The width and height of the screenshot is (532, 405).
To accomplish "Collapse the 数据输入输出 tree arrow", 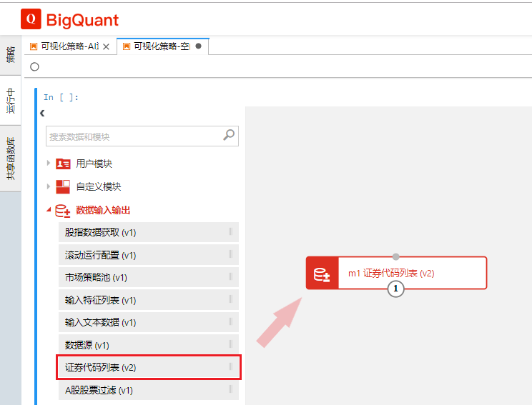I will 49,210.
